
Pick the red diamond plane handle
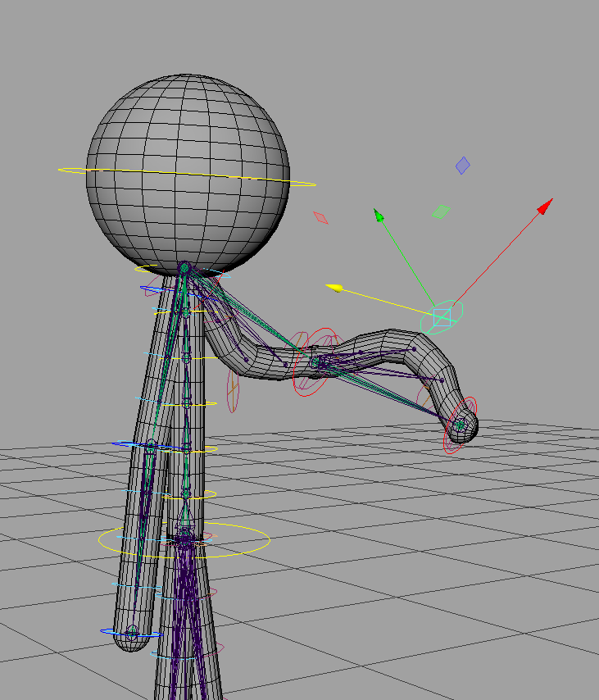[320, 217]
